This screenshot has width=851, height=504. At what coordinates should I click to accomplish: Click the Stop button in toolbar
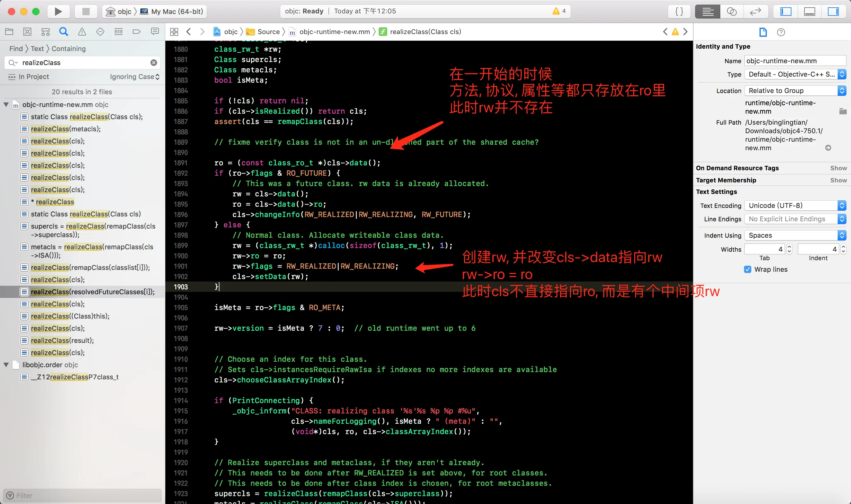86,12
